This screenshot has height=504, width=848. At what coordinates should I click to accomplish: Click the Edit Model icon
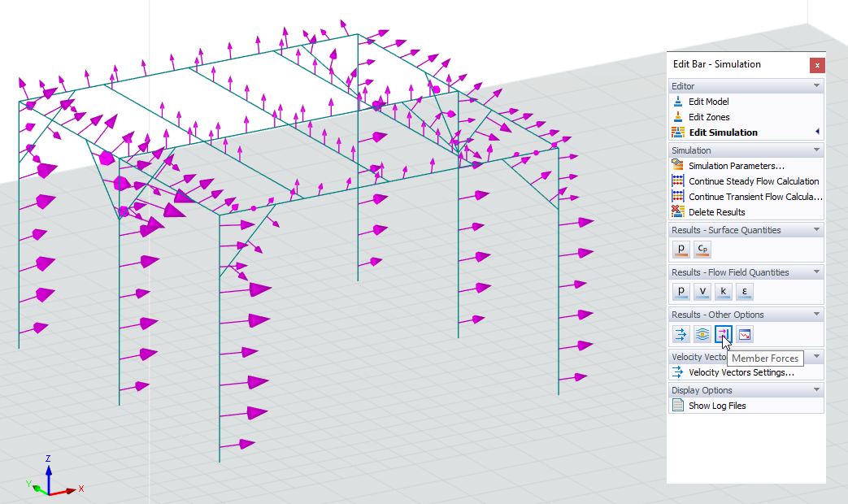[677, 101]
